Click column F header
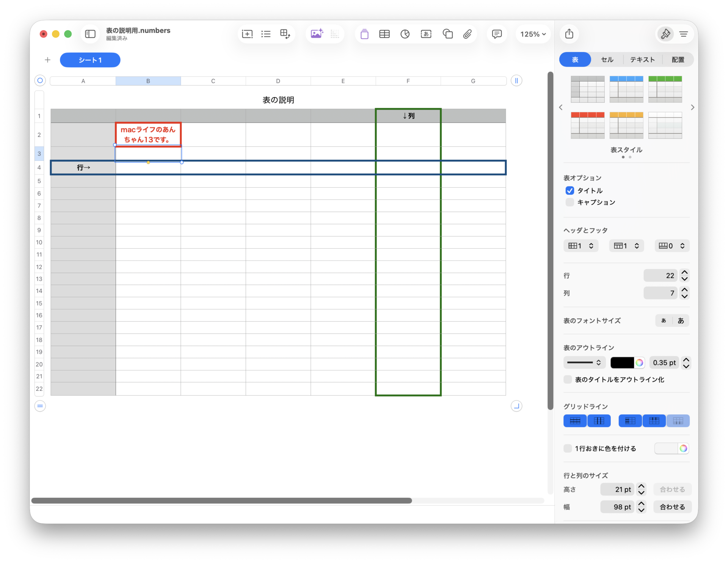The width and height of the screenshot is (728, 563). pos(408,81)
